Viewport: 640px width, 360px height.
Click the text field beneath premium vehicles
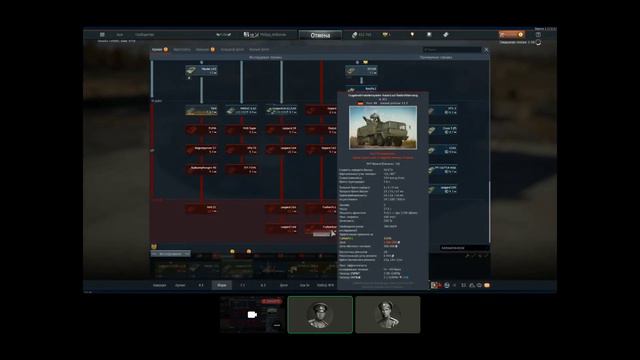[464, 248]
